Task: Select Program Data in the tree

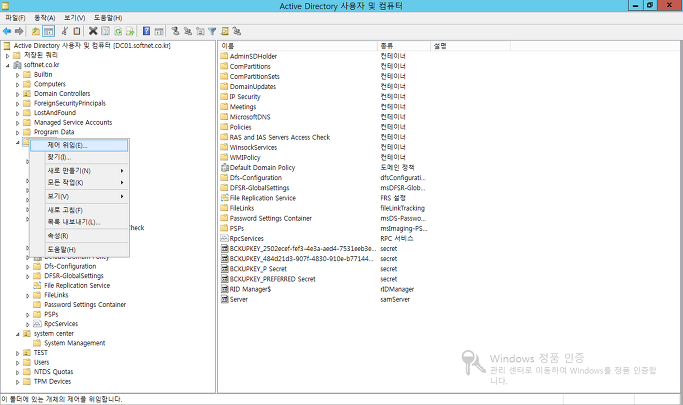Action: (x=54, y=132)
